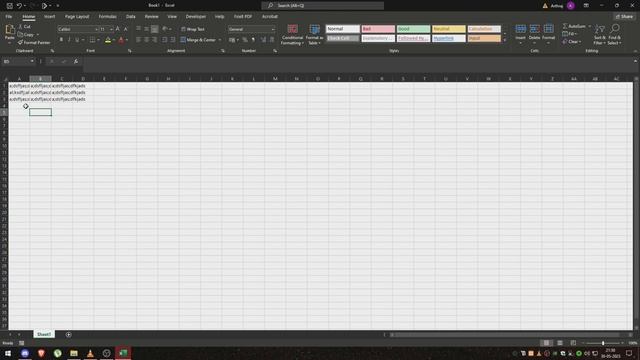Switch to Page Layout view in status bar
The image size is (640, 360).
click(560, 343)
